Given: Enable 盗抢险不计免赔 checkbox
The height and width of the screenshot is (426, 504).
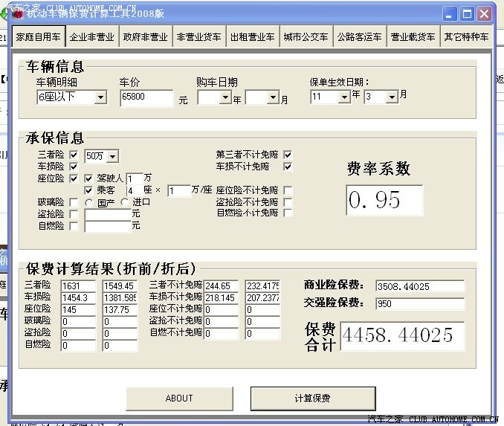Looking at the screenshot, I should point(288,202).
